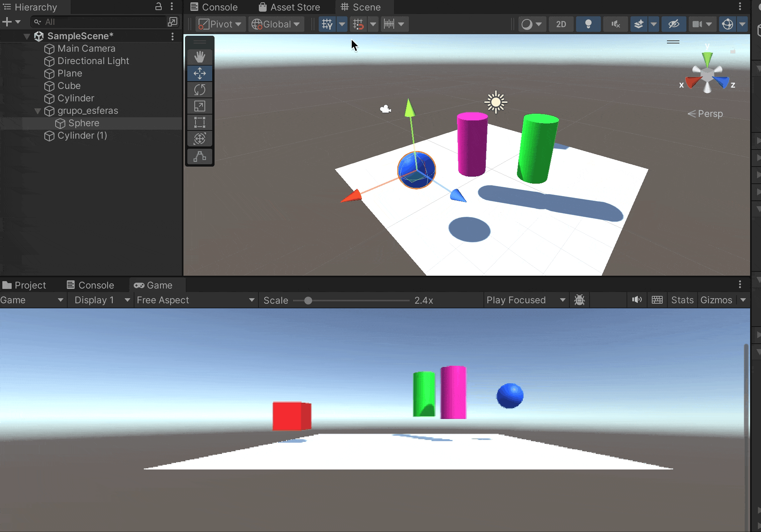Select the Rect transform tool

coord(200,122)
